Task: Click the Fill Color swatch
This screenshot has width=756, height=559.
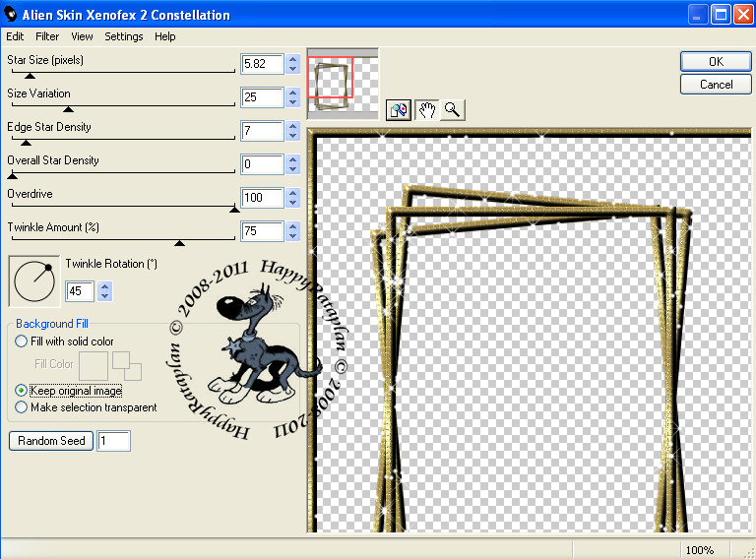Action: [94, 366]
